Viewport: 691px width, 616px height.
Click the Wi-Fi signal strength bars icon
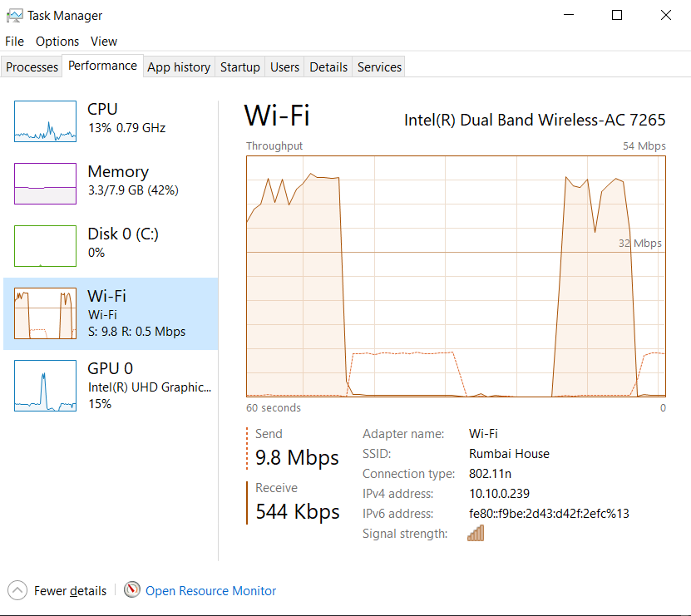click(476, 534)
